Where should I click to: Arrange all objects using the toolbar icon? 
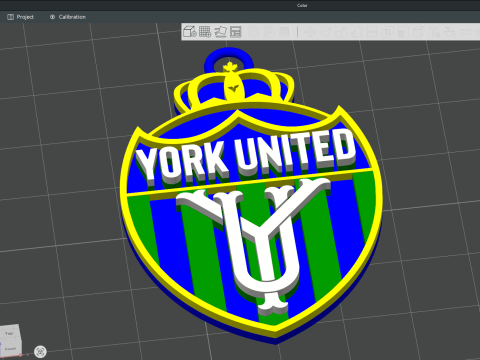click(x=235, y=32)
